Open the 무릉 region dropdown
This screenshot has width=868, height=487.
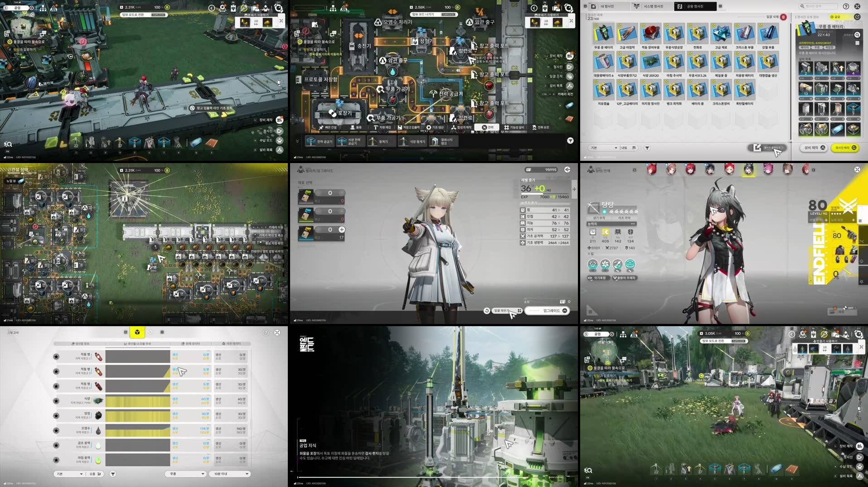coord(186,474)
